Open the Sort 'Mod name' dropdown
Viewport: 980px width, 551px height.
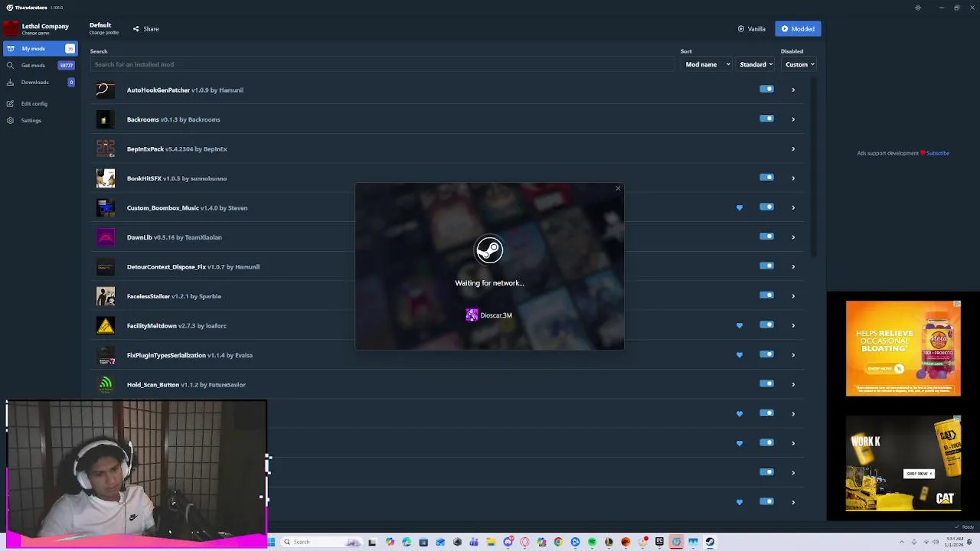pyautogui.click(x=707, y=64)
